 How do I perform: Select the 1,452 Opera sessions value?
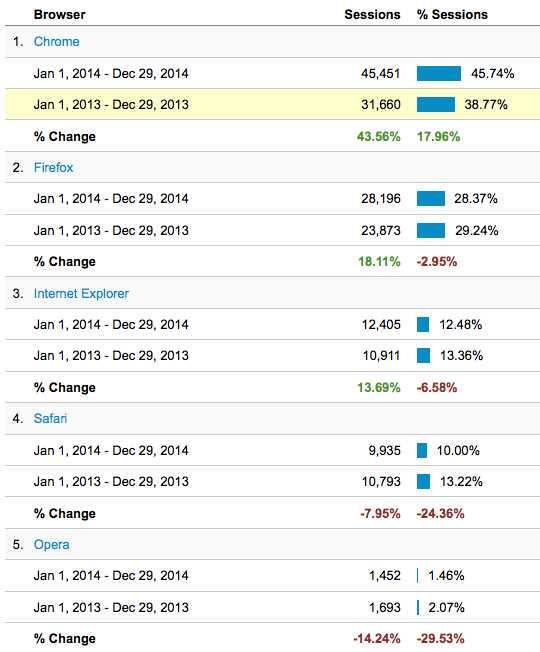click(385, 575)
